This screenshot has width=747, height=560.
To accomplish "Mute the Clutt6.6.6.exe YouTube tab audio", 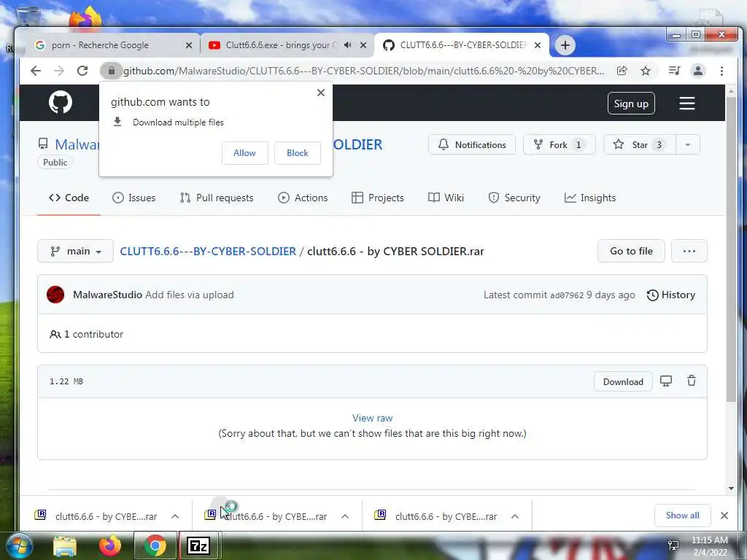I will point(348,45).
